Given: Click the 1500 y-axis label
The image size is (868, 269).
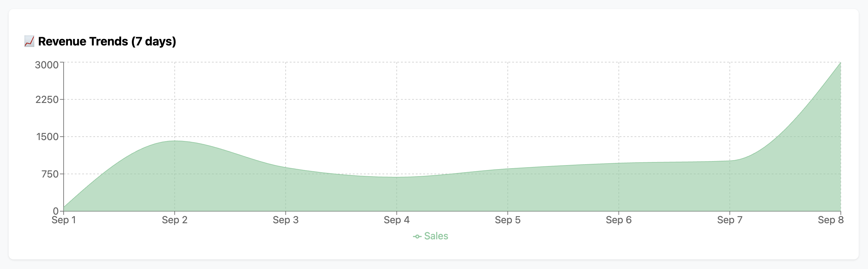Looking at the screenshot, I should 48,137.
